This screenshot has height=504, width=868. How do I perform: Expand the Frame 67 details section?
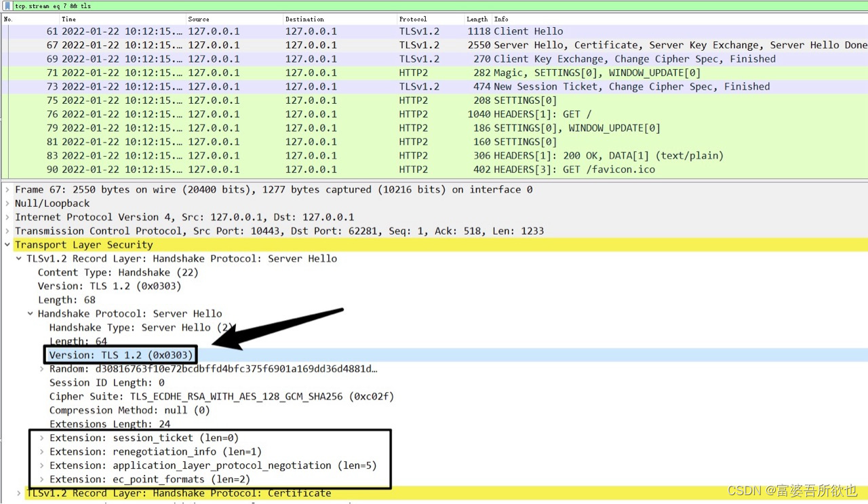(7, 189)
